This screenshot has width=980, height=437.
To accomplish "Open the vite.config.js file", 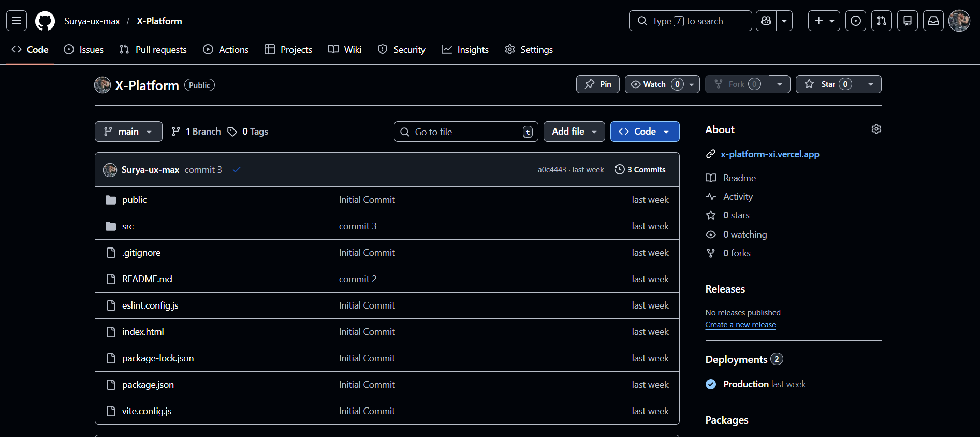I will [147, 411].
